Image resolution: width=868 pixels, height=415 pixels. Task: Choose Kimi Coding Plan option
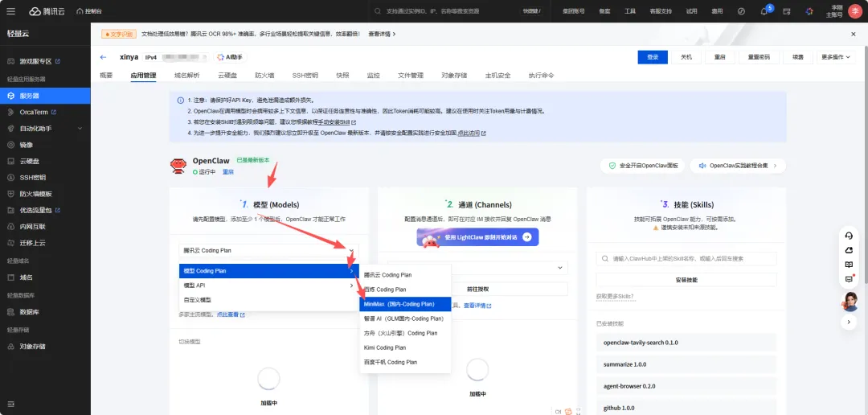pos(405,347)
